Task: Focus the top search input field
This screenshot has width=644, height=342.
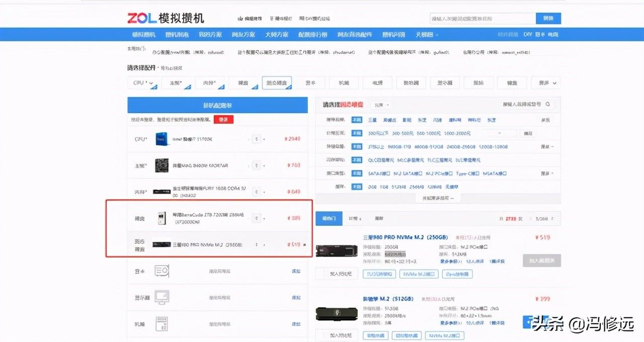Action: (x=482, y=19)
